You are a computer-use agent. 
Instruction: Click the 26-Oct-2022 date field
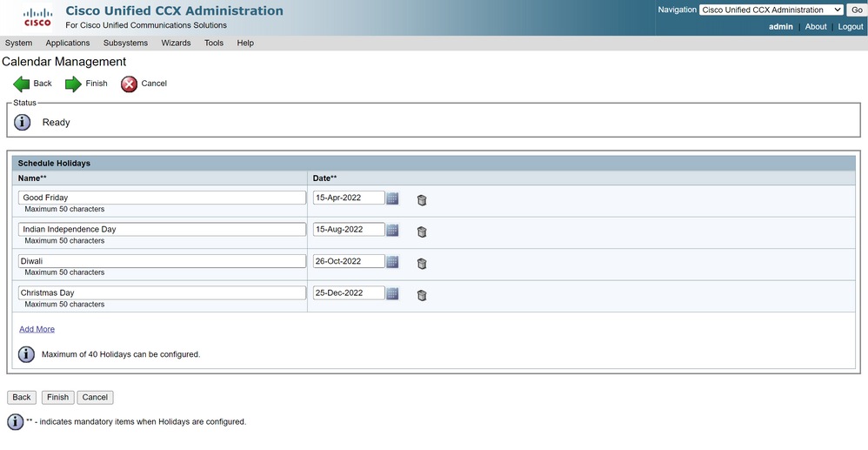click(349, 261)
